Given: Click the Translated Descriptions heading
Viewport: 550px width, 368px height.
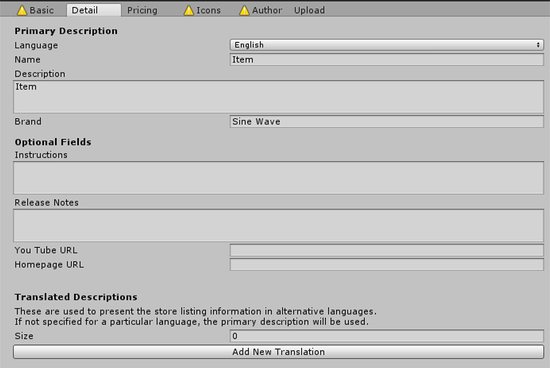Looking at the screenshot, I should click(x=76, y=297).
